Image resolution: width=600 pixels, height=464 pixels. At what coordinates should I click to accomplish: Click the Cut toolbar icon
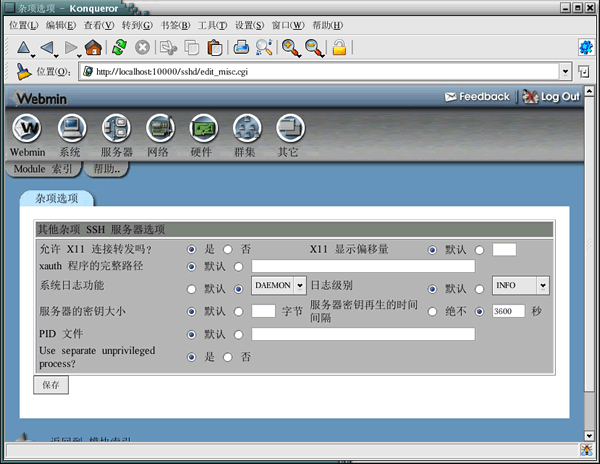pyautogui.click(x=168, y=48)
